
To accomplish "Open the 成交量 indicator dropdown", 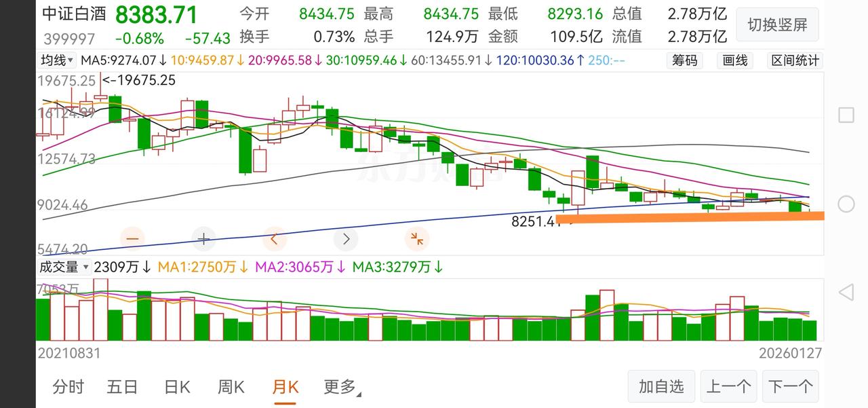I will pyautogui.click(x=64, y=267).
